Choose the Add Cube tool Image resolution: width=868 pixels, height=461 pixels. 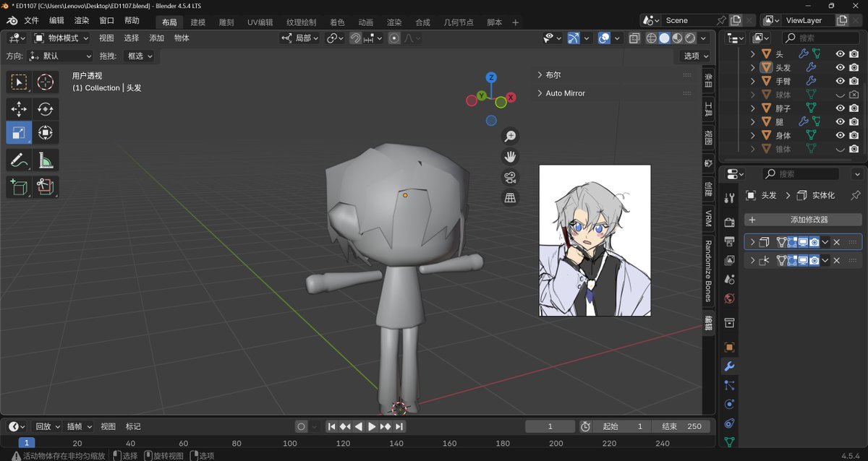[18, 187]
